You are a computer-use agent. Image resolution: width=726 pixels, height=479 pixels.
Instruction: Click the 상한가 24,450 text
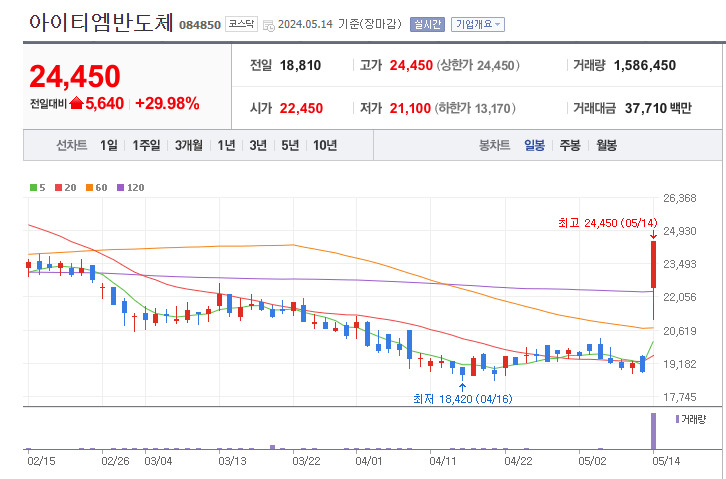477,65
